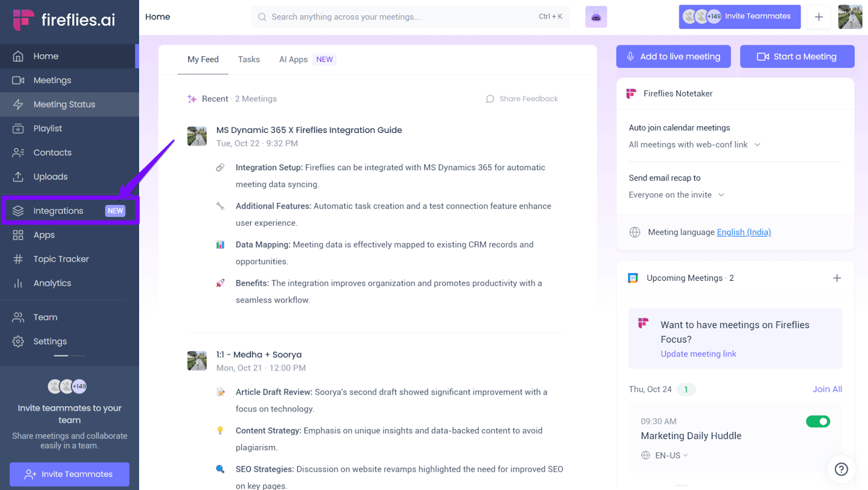
Task: Click Add to live meeting button
Action: tap(673, 56)
